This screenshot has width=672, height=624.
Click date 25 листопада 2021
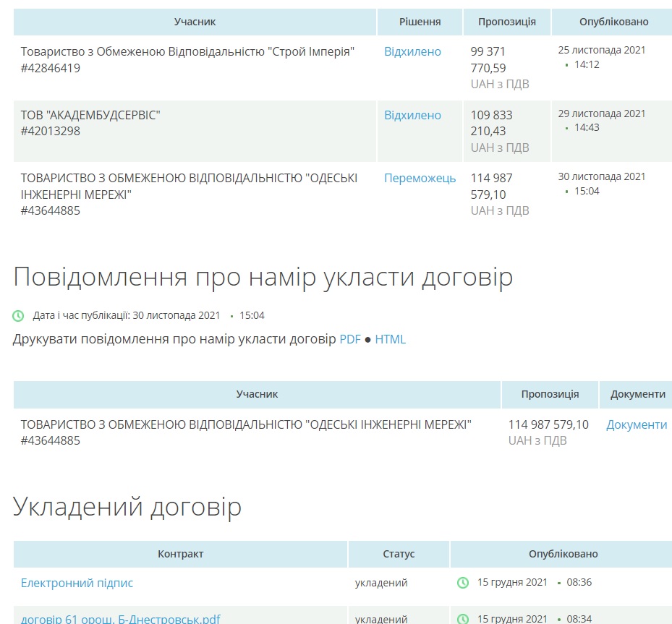click(x=602, y=50)
